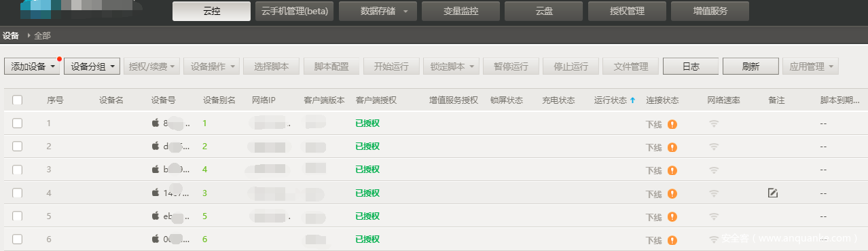Open the edit note icon in row 4

click(773, 193)
